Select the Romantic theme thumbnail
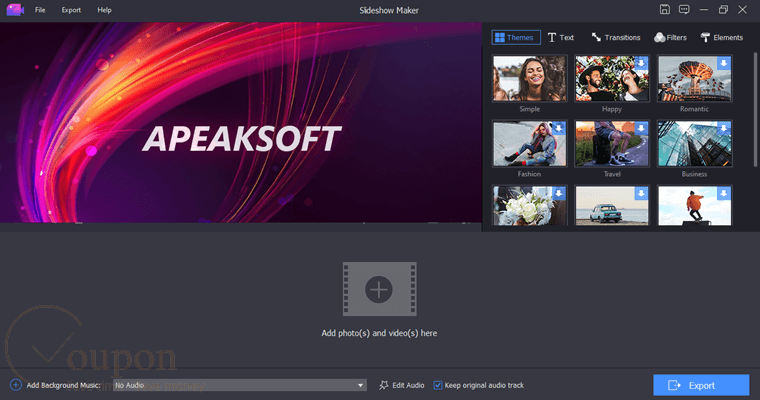The height and width of the screenshot is (400, 760). tap(694, 79)
